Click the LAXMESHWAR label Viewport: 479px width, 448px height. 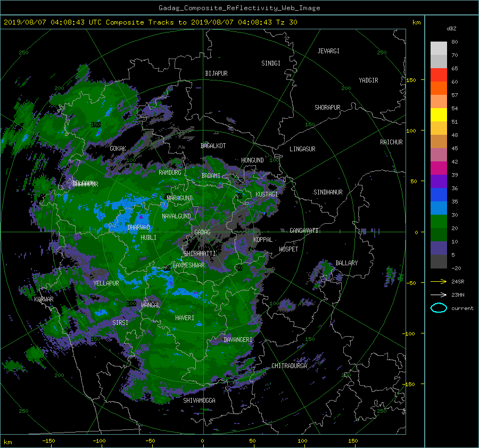[x=188, y=265]
